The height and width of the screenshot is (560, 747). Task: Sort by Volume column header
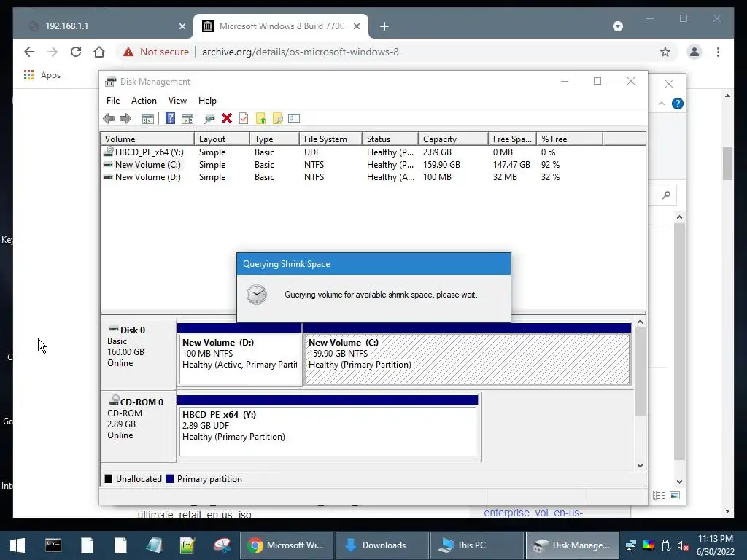point(147,139)
